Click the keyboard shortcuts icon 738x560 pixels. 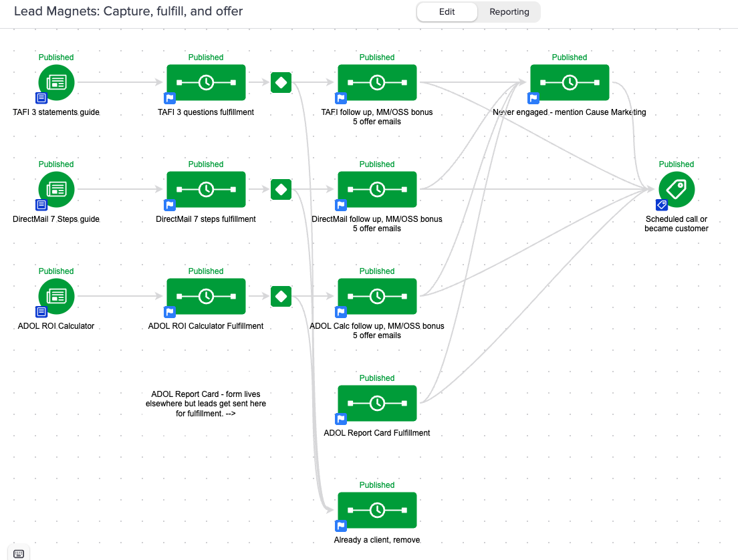click(19, 553)
